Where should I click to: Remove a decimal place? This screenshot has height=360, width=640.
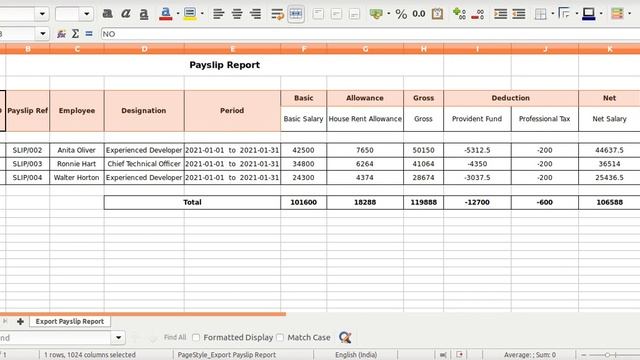click(x=478, y=14)
